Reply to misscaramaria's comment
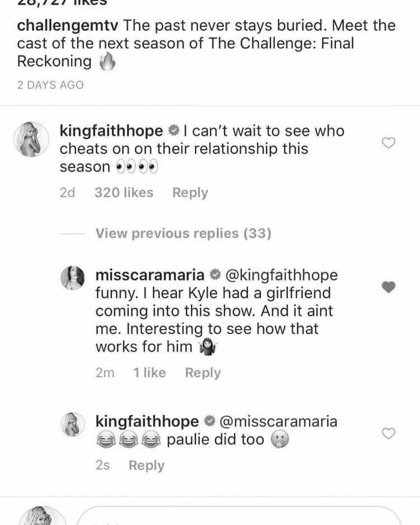The width and height of the screenshot is (420, 525). (x=203, y=373)
